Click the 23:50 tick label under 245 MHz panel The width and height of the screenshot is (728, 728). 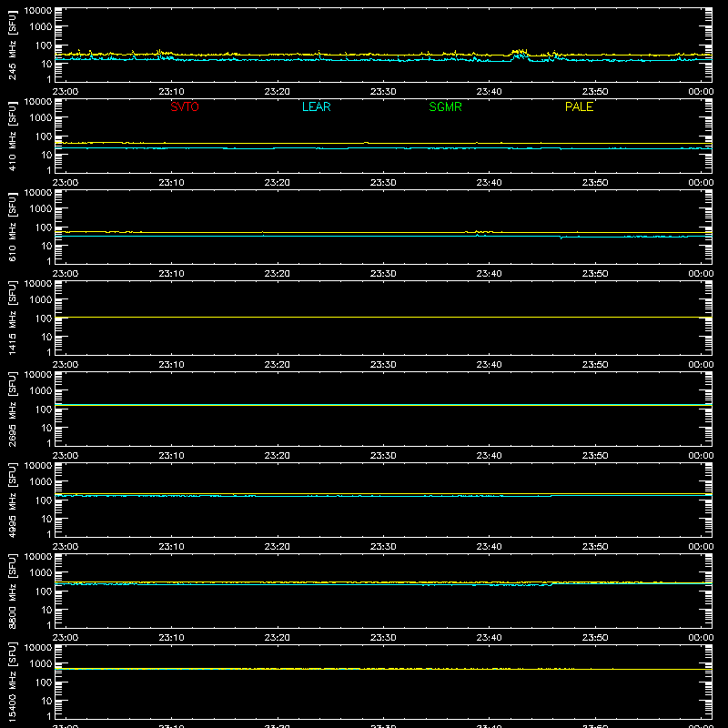click(x=595, y=92)
